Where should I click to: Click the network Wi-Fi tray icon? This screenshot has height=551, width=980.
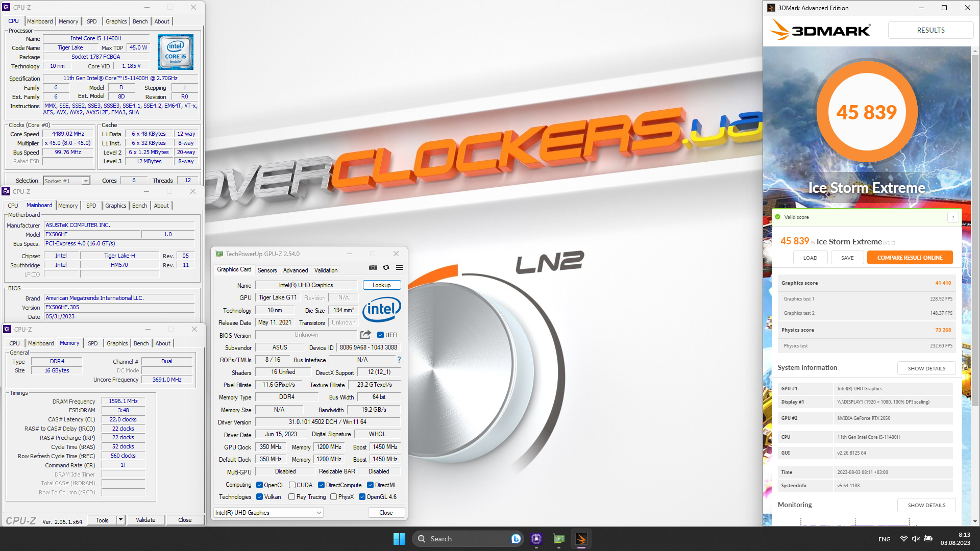[x=903, y=539]
